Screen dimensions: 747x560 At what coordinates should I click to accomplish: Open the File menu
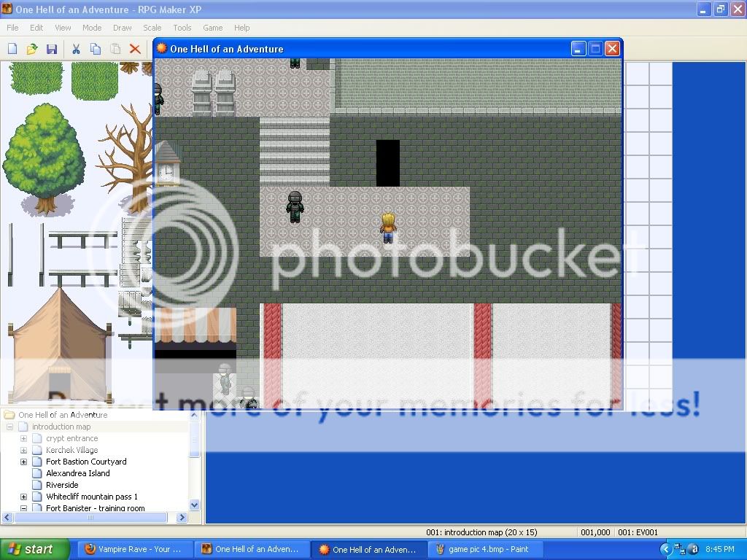(x=13, y=28)
